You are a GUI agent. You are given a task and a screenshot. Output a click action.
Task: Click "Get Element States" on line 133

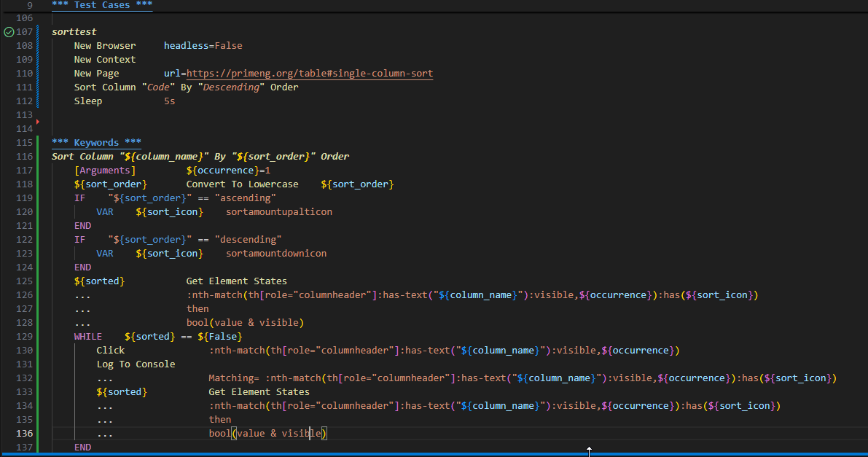point(259,392)
